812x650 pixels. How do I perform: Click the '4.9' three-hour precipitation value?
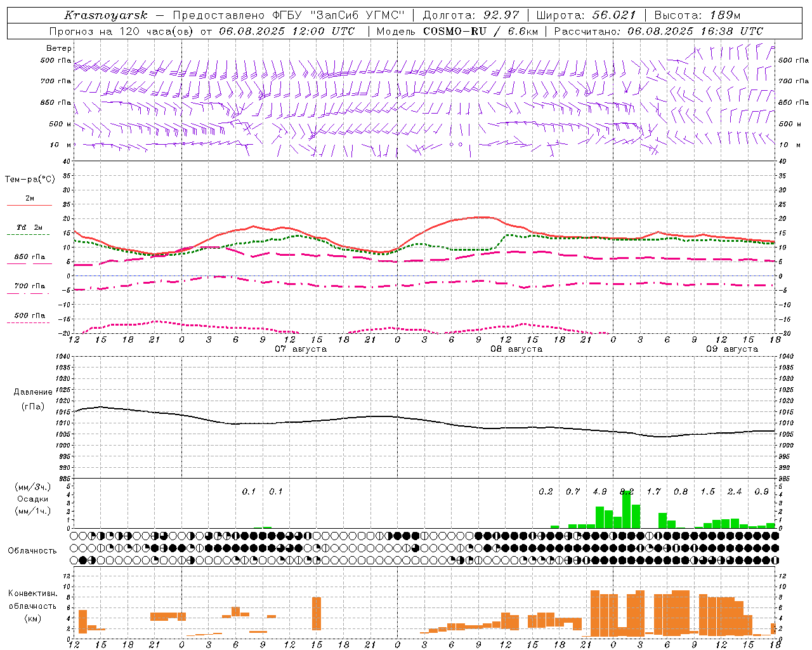click(x=599, y=491)
